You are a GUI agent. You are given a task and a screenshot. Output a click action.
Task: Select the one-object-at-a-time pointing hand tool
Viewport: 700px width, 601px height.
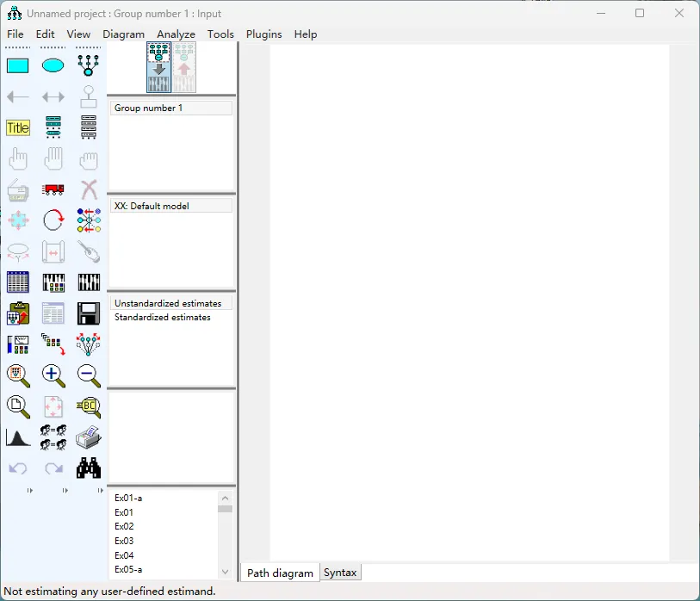pos(18,158)
